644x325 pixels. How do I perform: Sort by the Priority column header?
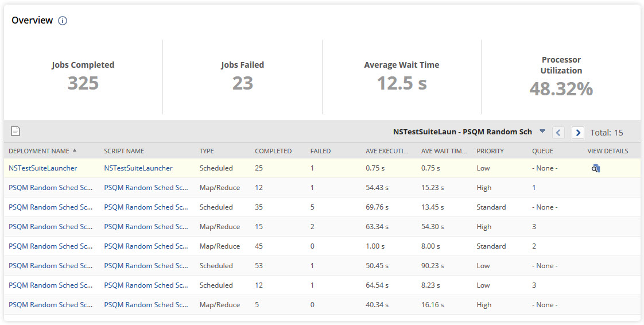tap(490, 151)
